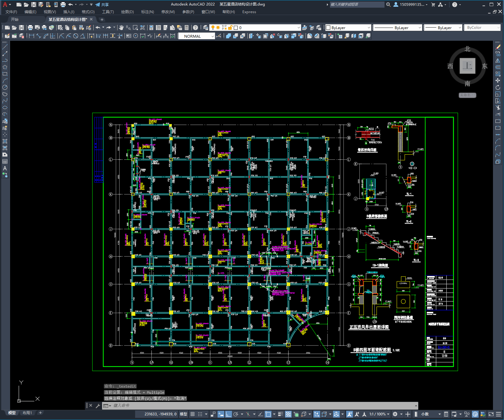Click the Rotate tool in modify toolbar
The width and height of the screenshot is (504, 420).
(498, 87)
